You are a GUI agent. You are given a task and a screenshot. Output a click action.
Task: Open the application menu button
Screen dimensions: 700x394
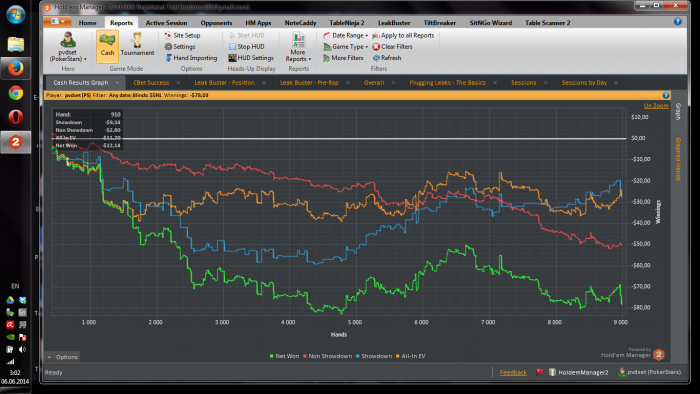point(58,21)
